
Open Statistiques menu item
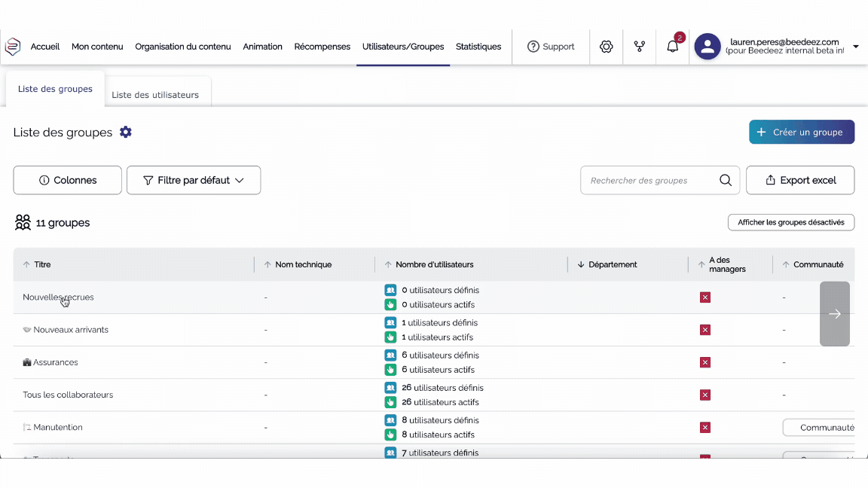(478, 47)
